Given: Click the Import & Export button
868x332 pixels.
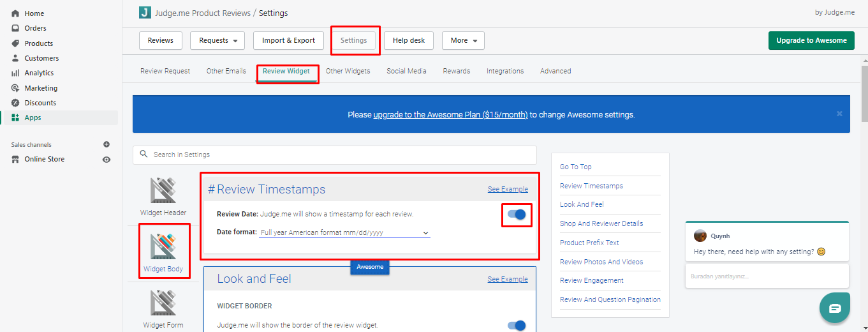Looking at the screenshot, I should [x=289, y=40].
